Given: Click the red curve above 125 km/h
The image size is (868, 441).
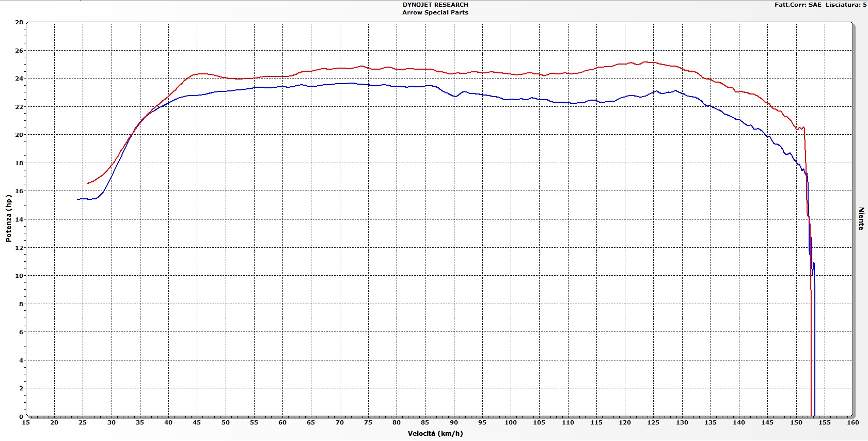Looking at the screenshot, I should coord(653,62).
